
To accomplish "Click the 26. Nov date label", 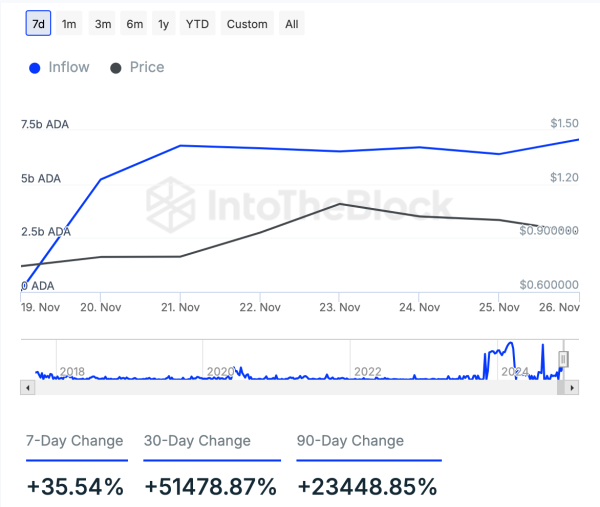I will (559, 307).
